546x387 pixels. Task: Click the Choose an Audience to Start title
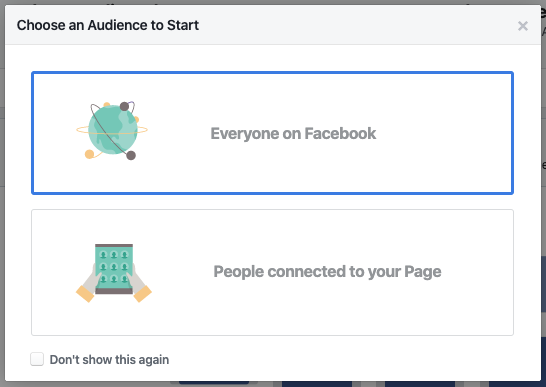coord(108,25)
